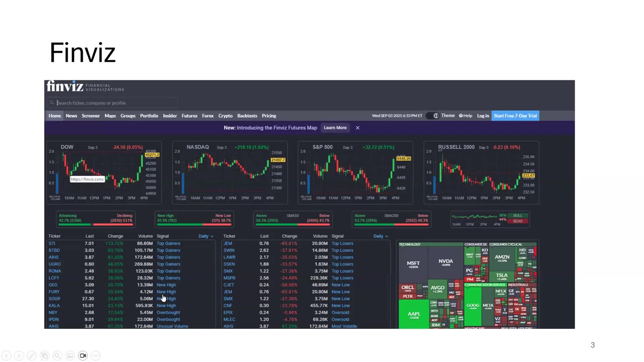644x362 pixels.
Task: Open ticker STI in gainers list
Action: click(x=52, y=243)
